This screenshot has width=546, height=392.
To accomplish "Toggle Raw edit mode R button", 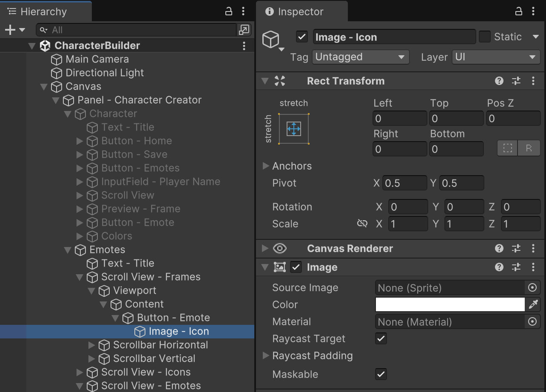I will (529, 148).
